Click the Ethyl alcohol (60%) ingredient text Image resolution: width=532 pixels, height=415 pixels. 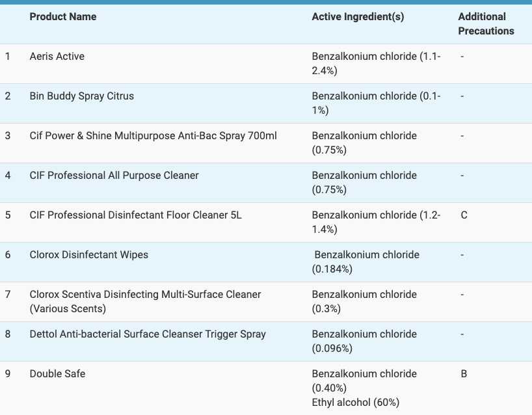(x=355, y=402)
